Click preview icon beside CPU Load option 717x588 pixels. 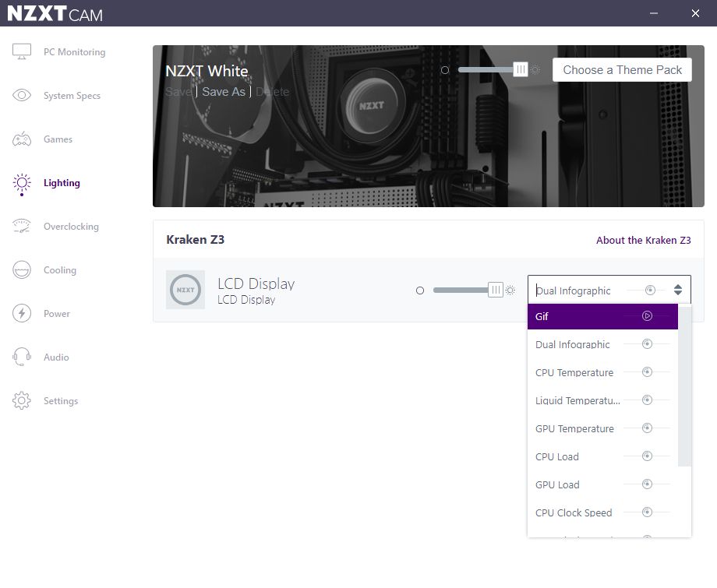(647, 456)
